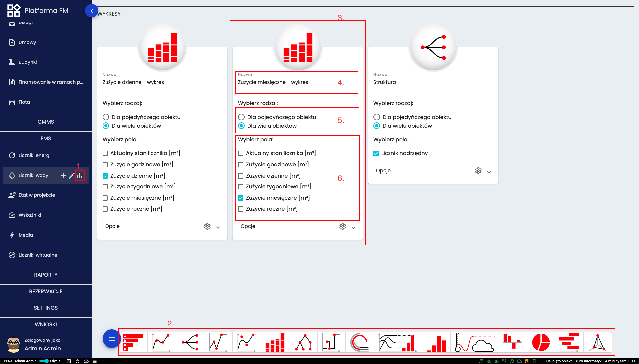
Task: Open Finansowanie w ramach p... in the sidebar
Action: tap(46, 82)
